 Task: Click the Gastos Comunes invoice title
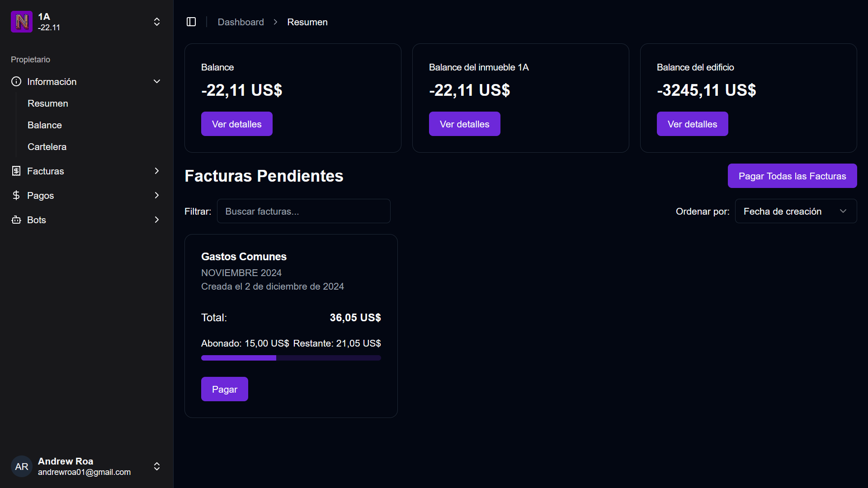(x=244, y=257)
